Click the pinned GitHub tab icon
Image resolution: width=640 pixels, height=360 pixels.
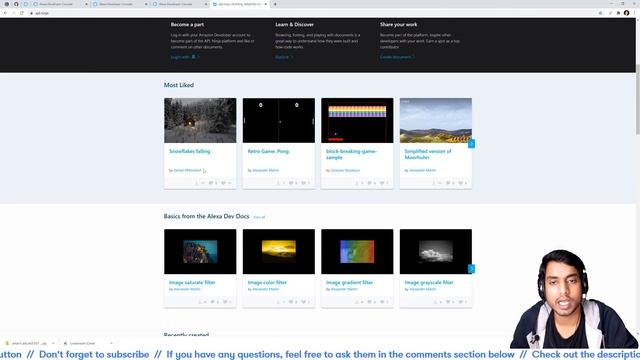click(x=16, y=4)
